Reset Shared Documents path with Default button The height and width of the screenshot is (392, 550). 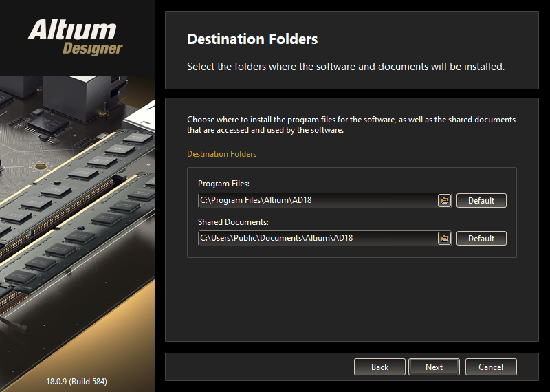(x=481, y=238)
